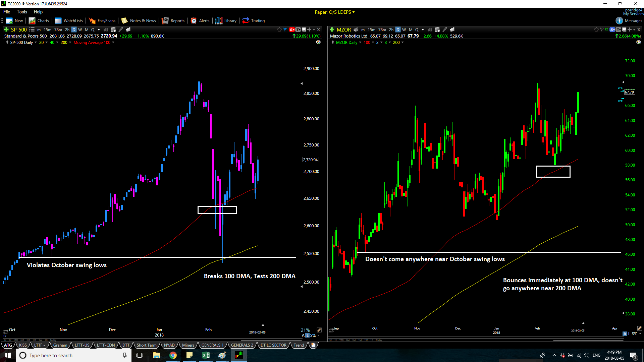Image resolution: width=644 pixels, height=362 pixels.
Task: Toggle log scale L on SP-500 chart
Action: (x=307, y=335)
